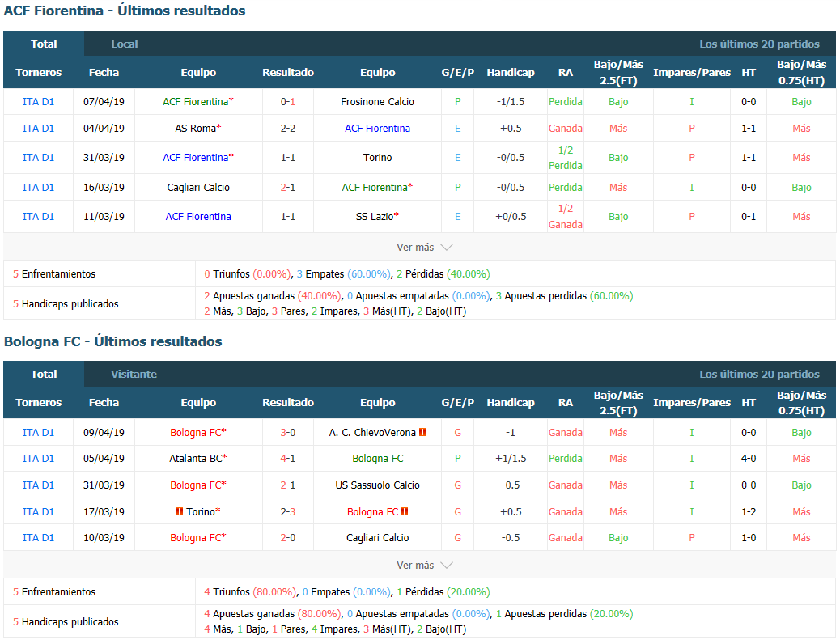Click Bologna FC in the 10/03/19 row

pyautogui.click(x=196, y=537)
